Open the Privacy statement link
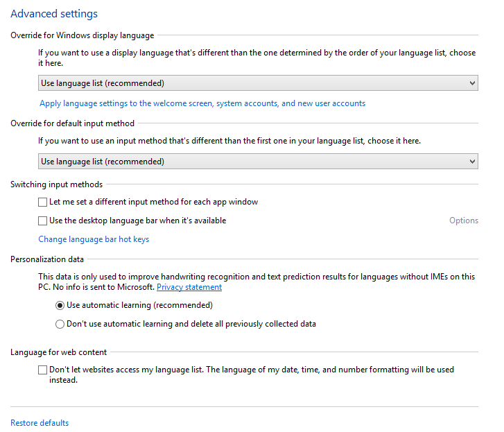Image resolution: width=504 pixels, height=432 pixels. click(189, 287)
